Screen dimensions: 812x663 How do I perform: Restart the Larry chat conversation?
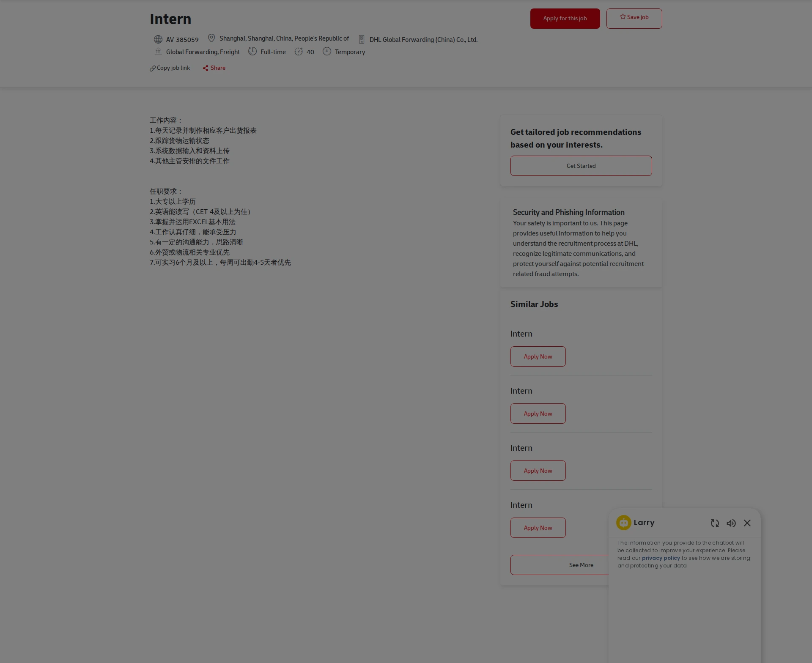[x=715, y=523]
